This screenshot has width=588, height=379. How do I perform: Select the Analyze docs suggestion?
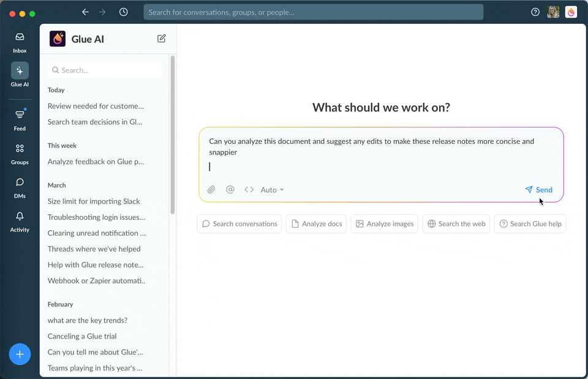coord(316,224)
